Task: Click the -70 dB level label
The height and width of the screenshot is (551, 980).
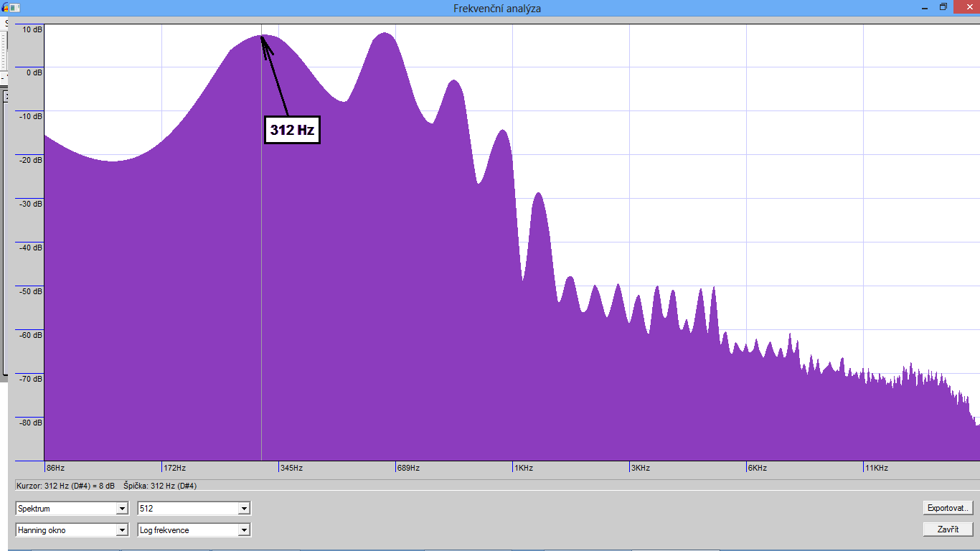Action: pyautogui.click(x=31, y=379)
